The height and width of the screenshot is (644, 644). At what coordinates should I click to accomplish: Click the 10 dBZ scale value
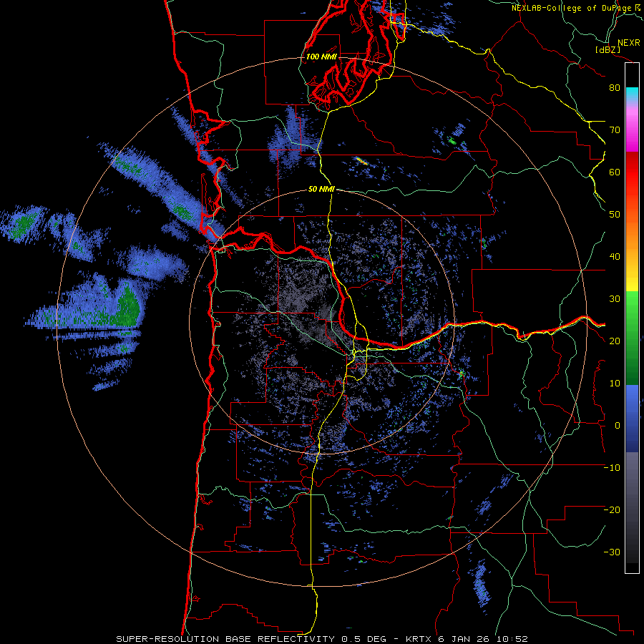coord(615,384)
